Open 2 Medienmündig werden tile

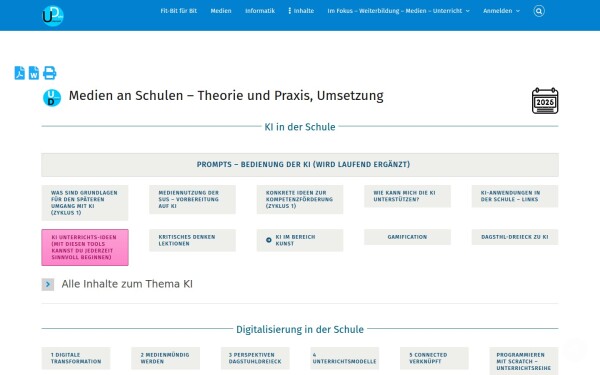click(165, 358)
